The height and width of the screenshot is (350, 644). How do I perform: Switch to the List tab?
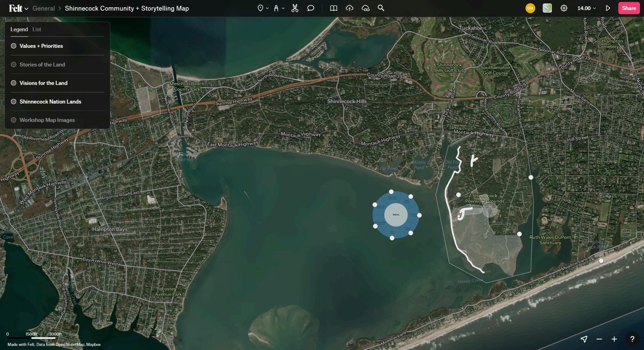[x=36, y=29]
